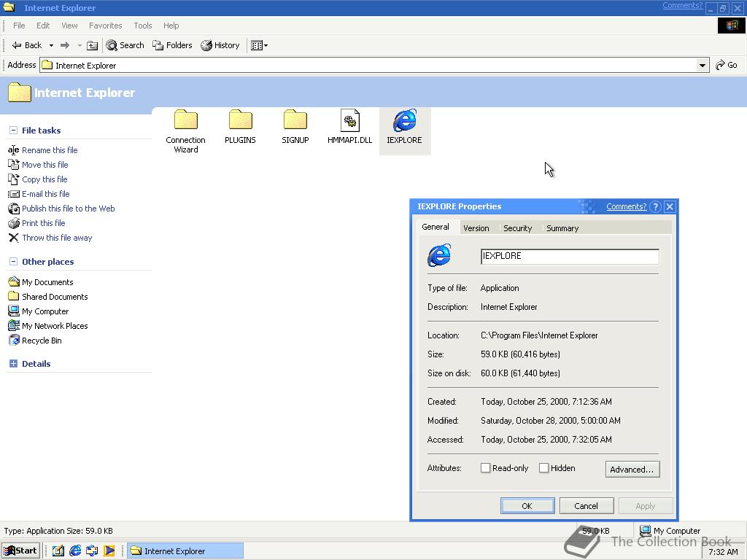747x560 pixels.
Task: Open the Favorites menu
Action: (105, 25)
